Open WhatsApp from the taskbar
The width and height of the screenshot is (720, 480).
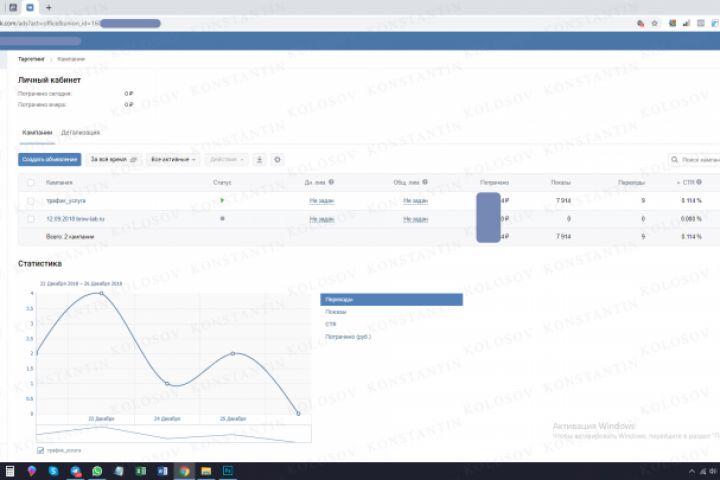point(97,471)
